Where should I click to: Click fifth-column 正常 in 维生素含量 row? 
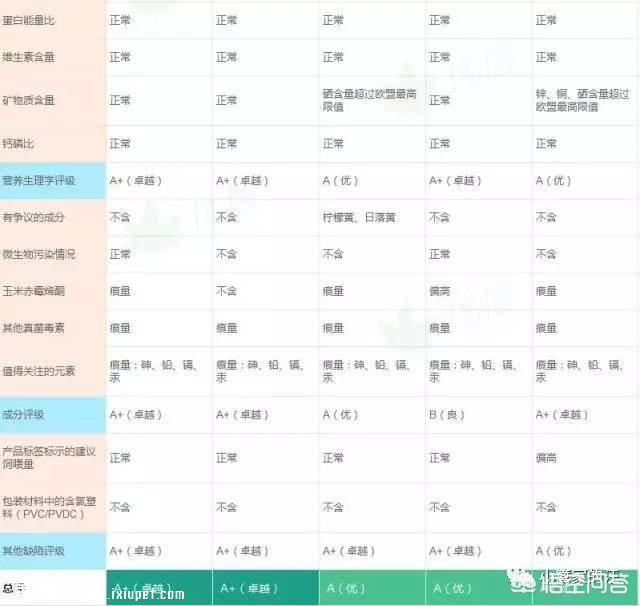coord(546,57)
